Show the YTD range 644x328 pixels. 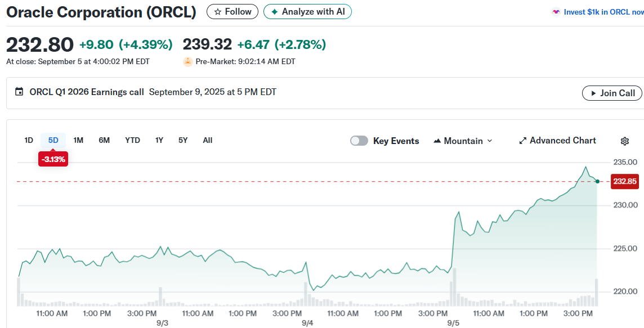click(132, 141)
